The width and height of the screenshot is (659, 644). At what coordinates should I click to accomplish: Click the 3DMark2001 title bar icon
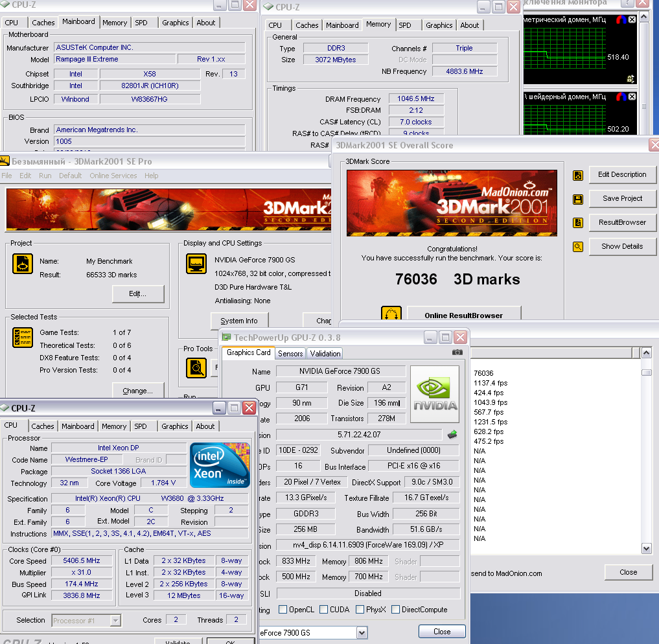click(x=4, y=161)
